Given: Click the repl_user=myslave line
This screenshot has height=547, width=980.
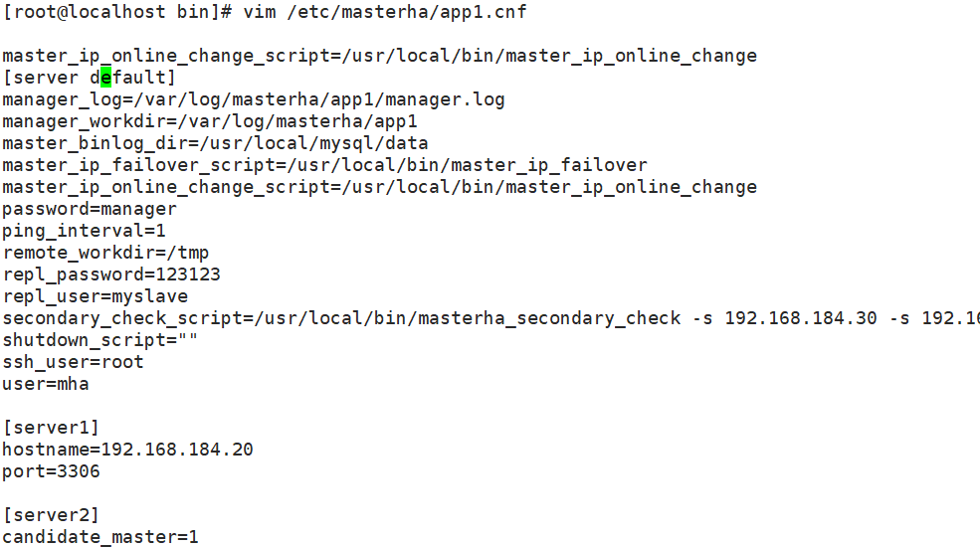Looking at the screenshot, I should pyautogui.click(x=95, y=296).
